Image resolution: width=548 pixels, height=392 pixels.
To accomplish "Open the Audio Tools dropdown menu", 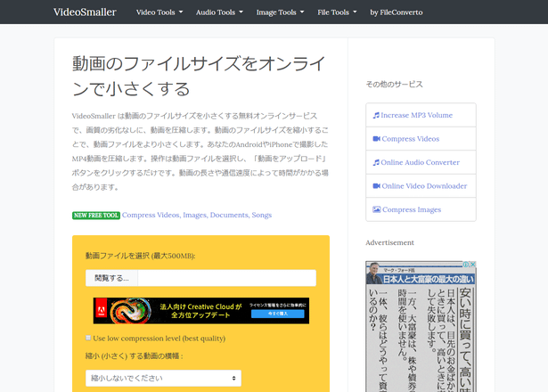I will point(219,12).
